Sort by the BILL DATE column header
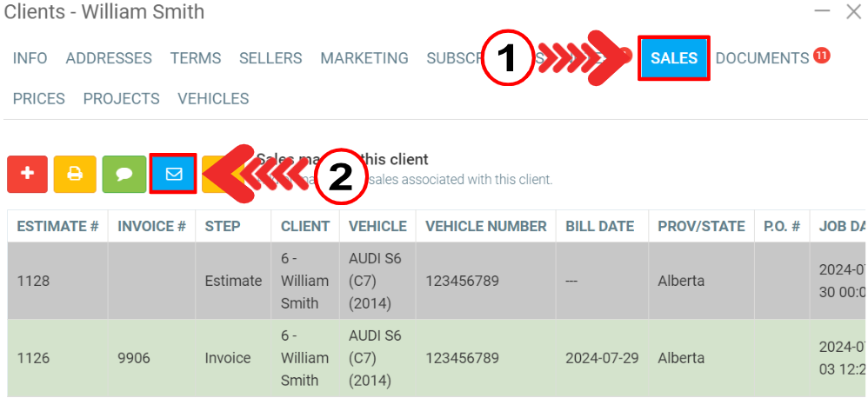868x398 pixels. click(x=599, y=226)
